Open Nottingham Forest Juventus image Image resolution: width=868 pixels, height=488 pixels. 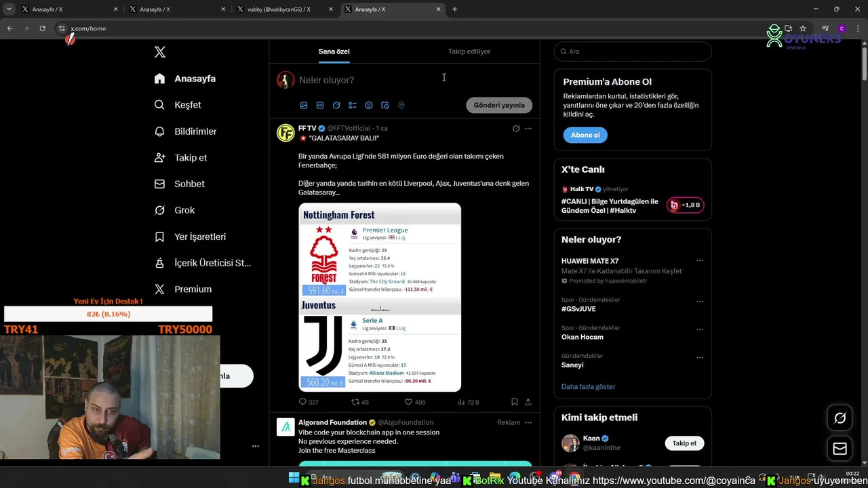[x=380, y=298]
